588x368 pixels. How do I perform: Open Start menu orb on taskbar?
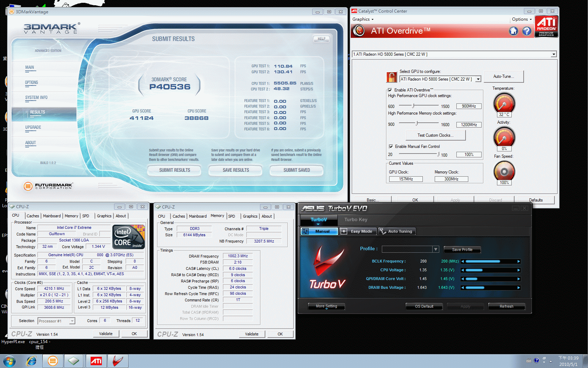pyautogui.click(x=9, y=361)
